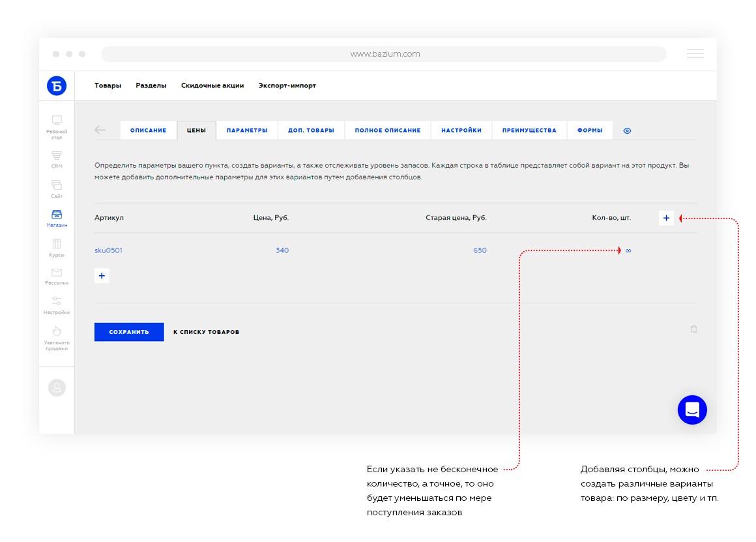Viewport: 756px width, 542px height.
Task: Switch to the НАСТРОЙКИ tab
Action: point(461,130)
